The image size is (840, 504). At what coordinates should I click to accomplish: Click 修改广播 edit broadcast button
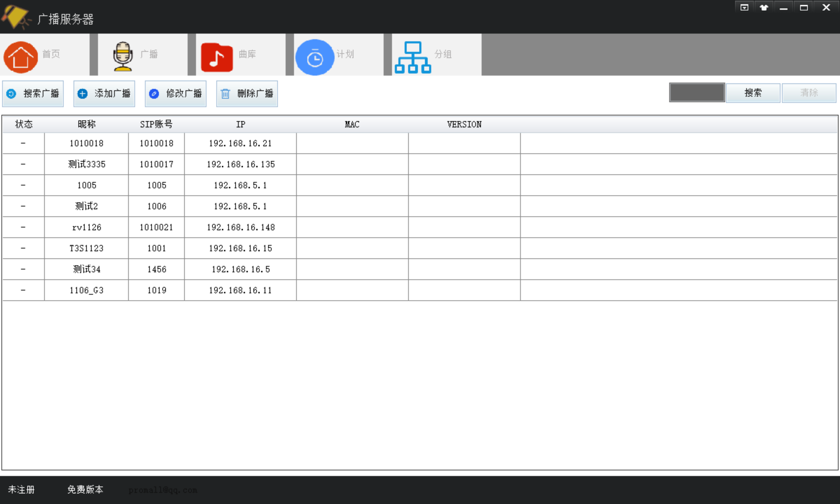point(176,94)
